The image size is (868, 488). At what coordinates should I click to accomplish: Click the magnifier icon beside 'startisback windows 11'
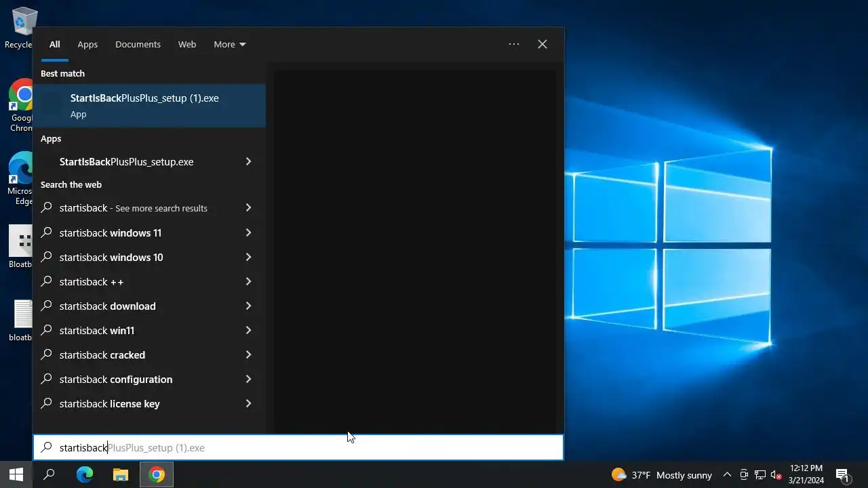coord(47,232)
